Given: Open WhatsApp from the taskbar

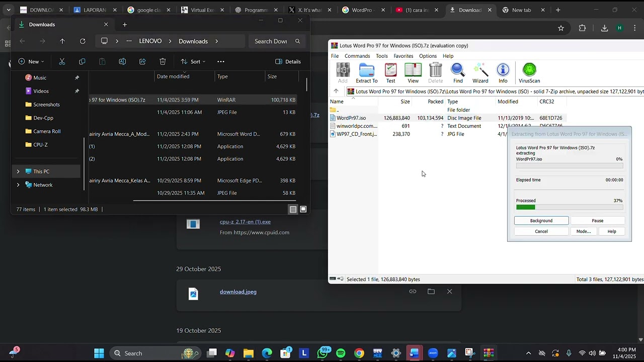Looking at the screenshot, I should 323,353.
